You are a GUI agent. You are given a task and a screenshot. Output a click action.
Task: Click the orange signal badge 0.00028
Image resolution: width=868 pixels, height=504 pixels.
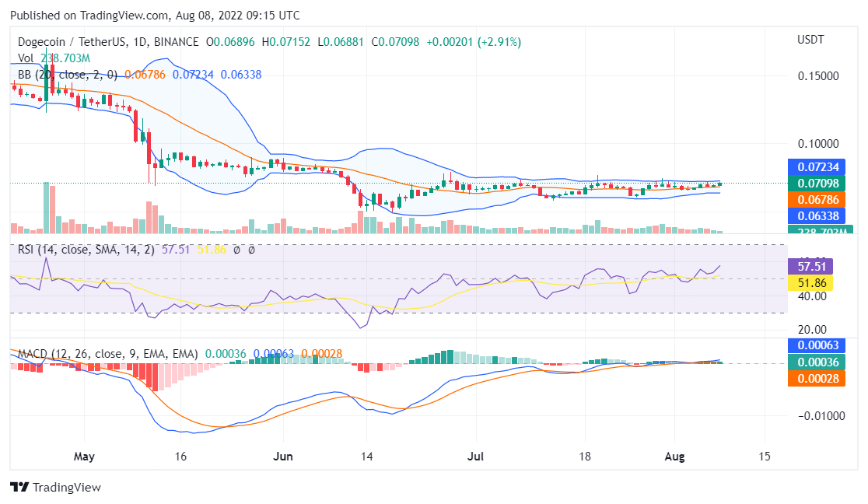(817, 378)
